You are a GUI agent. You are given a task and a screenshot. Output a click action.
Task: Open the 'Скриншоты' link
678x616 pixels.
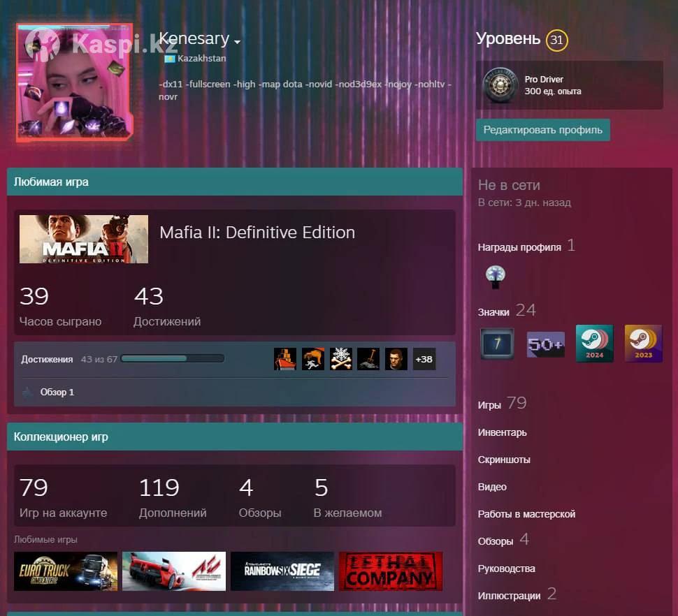504,460
